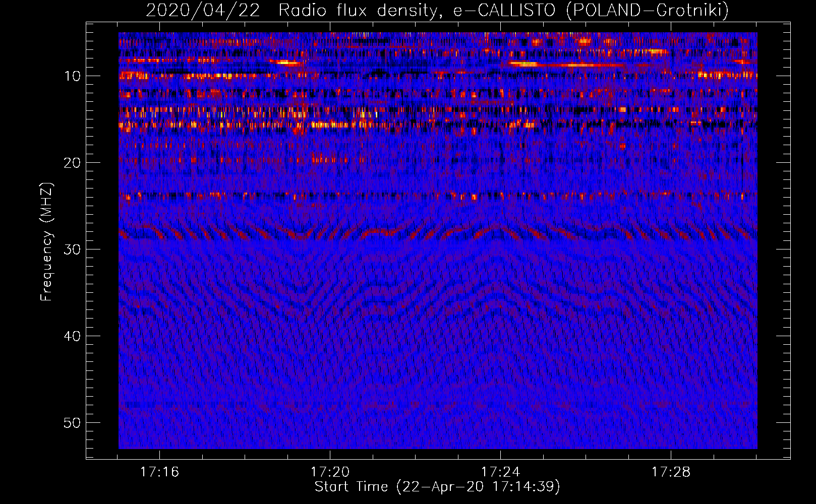
Task: Click the 30 MHz tick label
Action: [73, 249]
